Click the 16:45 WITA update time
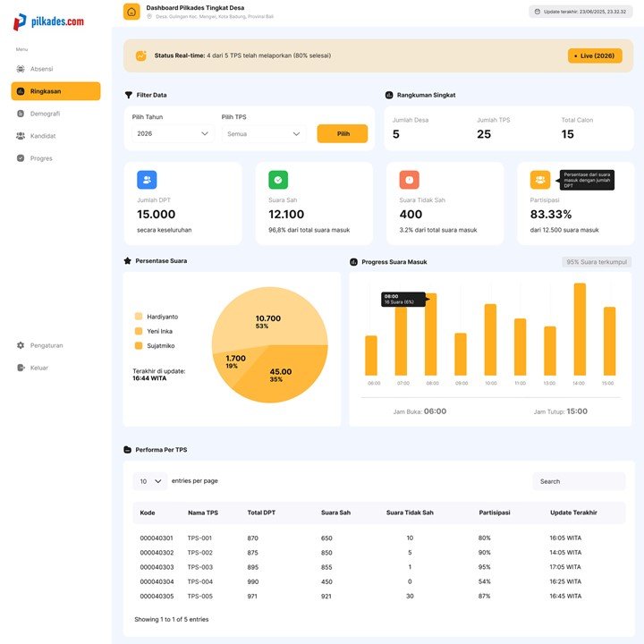 (x=565, y=596)
